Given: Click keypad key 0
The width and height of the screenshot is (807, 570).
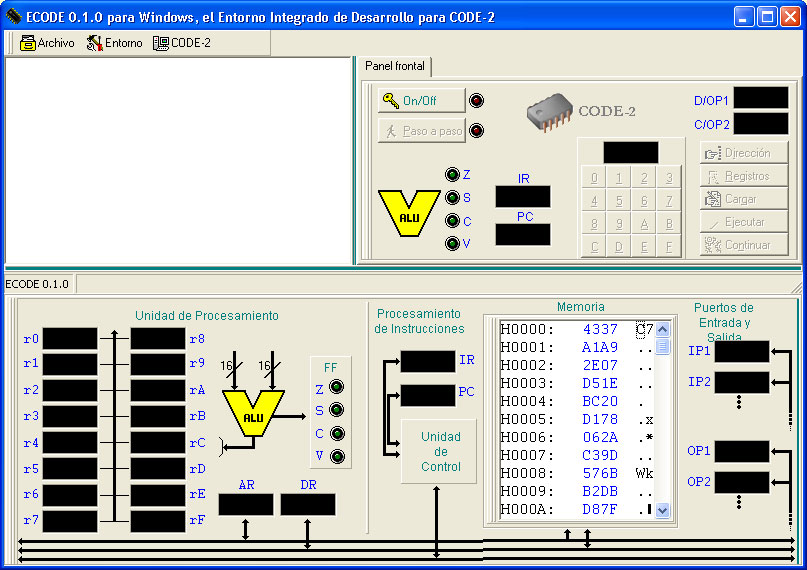Looking at the screenshot, I should pyautogui.click(x=594, y=177).
